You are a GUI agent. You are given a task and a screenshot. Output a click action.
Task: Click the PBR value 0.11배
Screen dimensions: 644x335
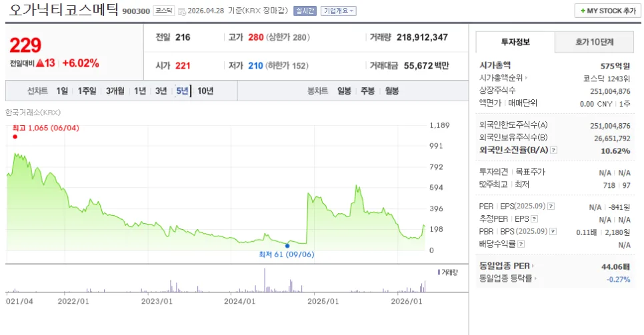pos(587,232)
